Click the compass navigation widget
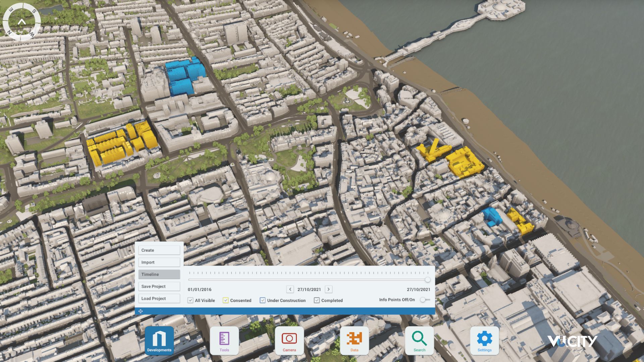 pyautogui.click(x=22, y=22)
